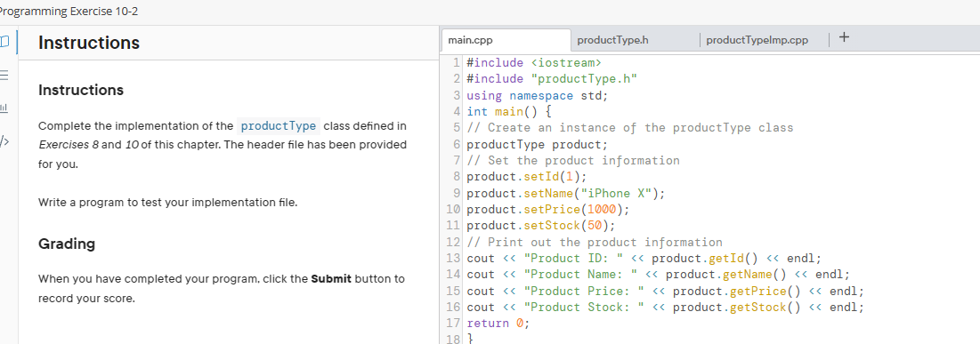Screen dimensions: 980x344
Task: Click the product.setStock(50) line
Action: 541,226
